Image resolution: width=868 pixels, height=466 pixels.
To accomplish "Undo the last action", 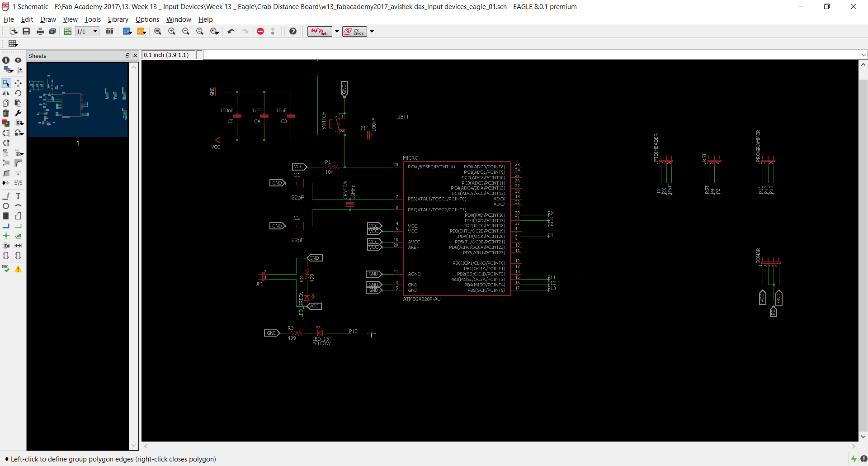I will point(231,31).
